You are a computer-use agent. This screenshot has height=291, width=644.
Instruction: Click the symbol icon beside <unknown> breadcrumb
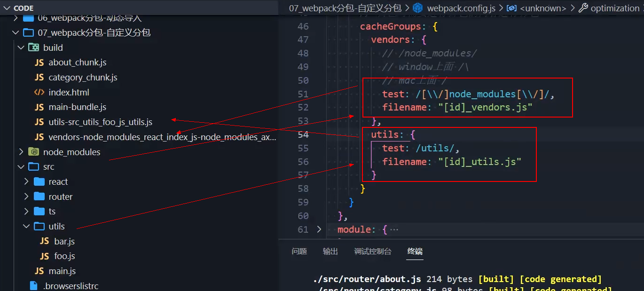[512, 8]
